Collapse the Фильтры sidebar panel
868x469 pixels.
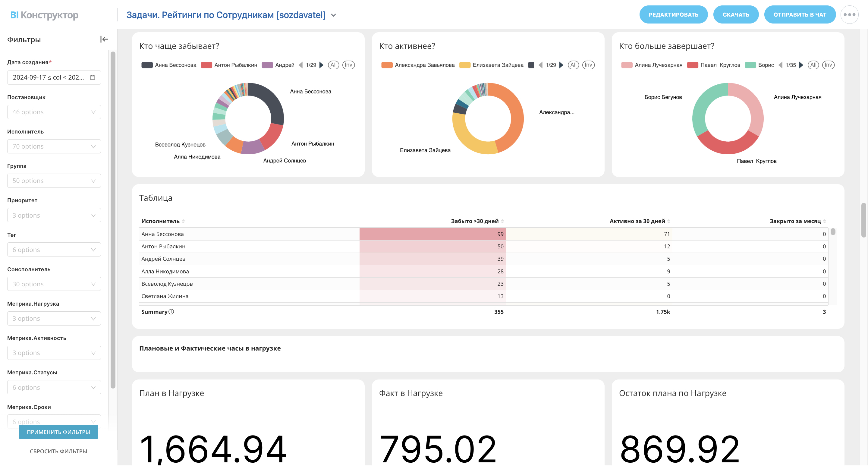point(104,39)
